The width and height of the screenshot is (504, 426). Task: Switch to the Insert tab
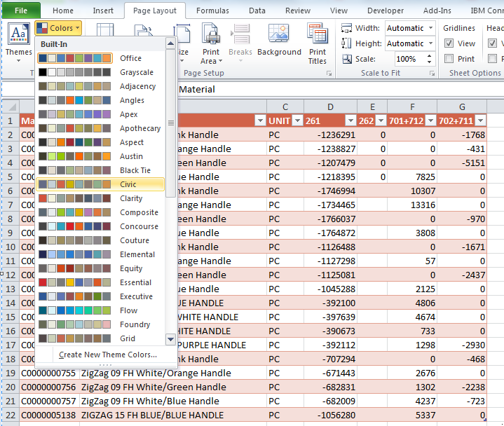tap(103, 11)
